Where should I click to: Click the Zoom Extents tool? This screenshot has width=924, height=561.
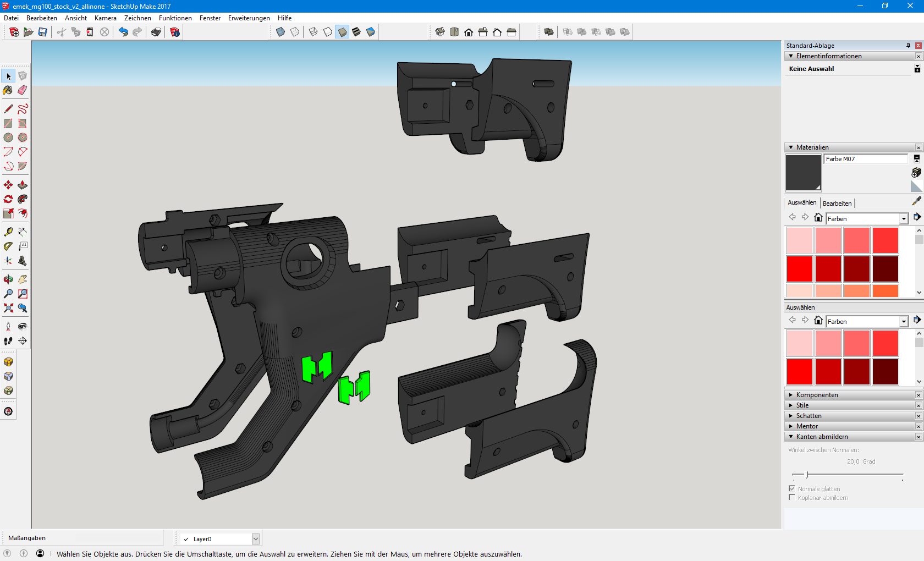pos(8,308)
